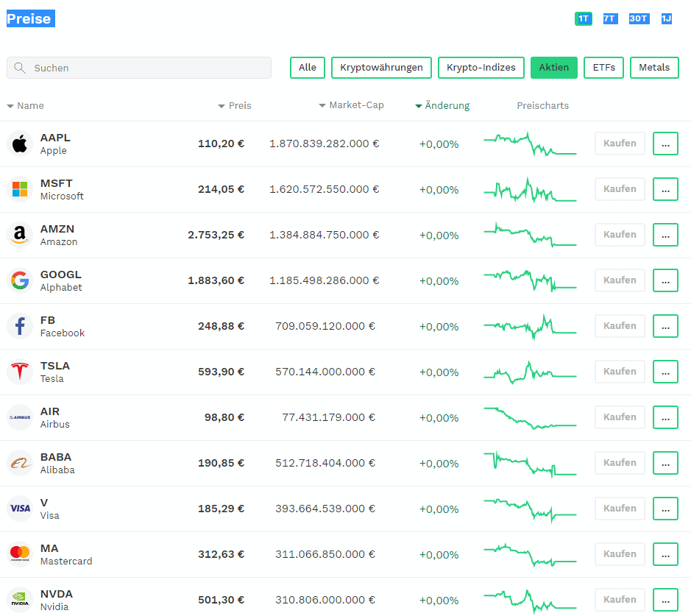Filter by Krypto-Indizes

pyautogui.click(x=481, y=68)
